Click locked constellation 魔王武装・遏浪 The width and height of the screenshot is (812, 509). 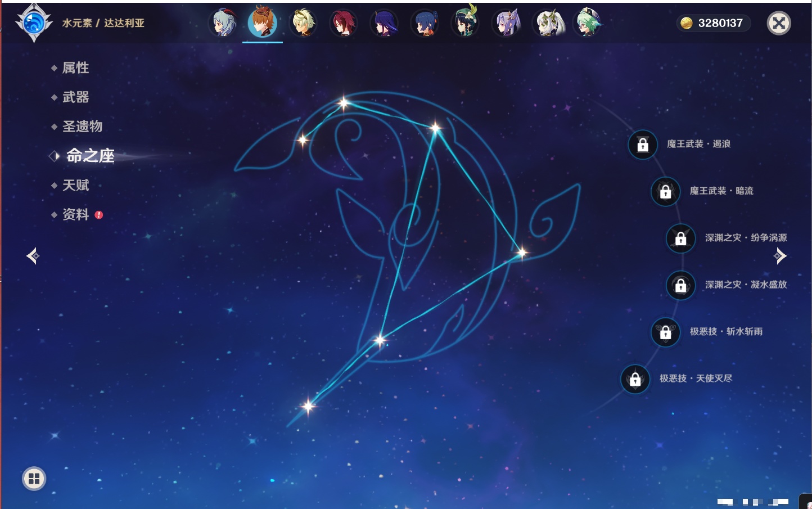coord(643,145)
